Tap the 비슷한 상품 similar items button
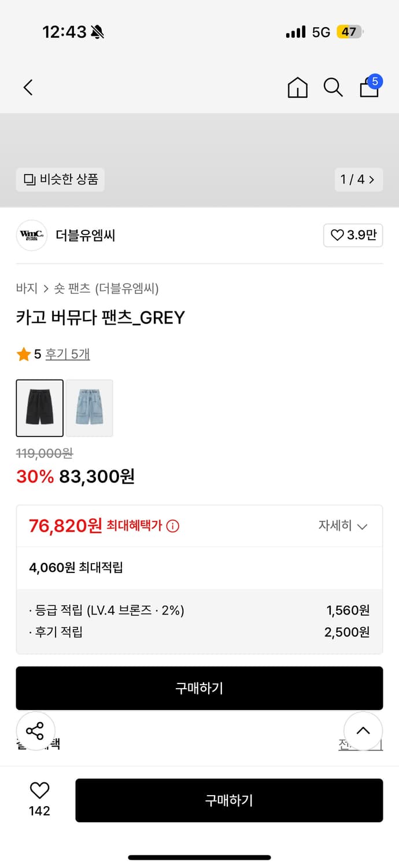Image resolution: width=399 pixels, height=868 pixels. [60, 179]
